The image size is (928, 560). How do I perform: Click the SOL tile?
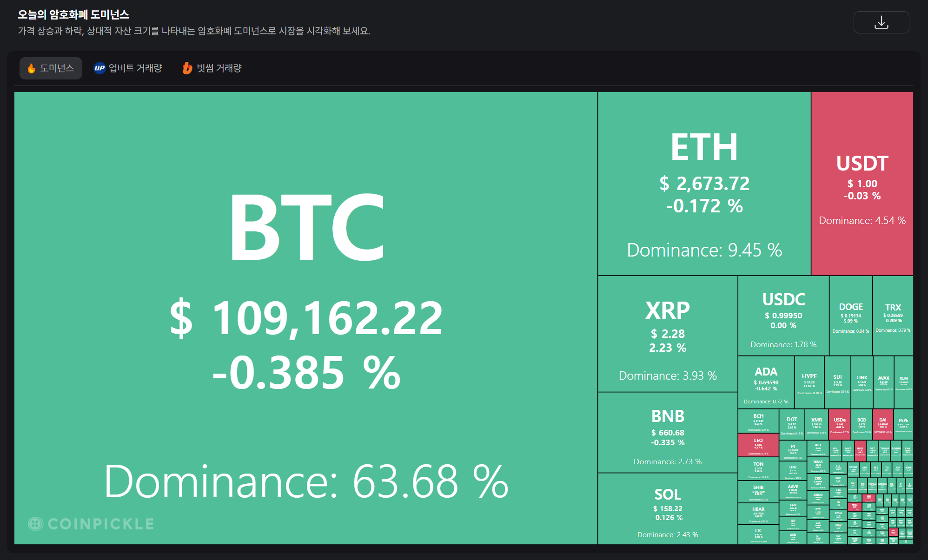coord(668,509)
